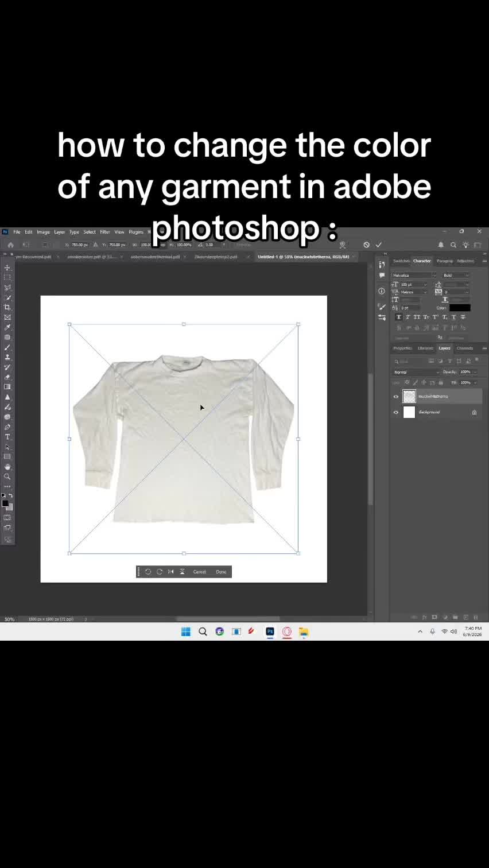This screenshot has height=868, width=489.
Task: Select the Move tool
Action: 7,268
